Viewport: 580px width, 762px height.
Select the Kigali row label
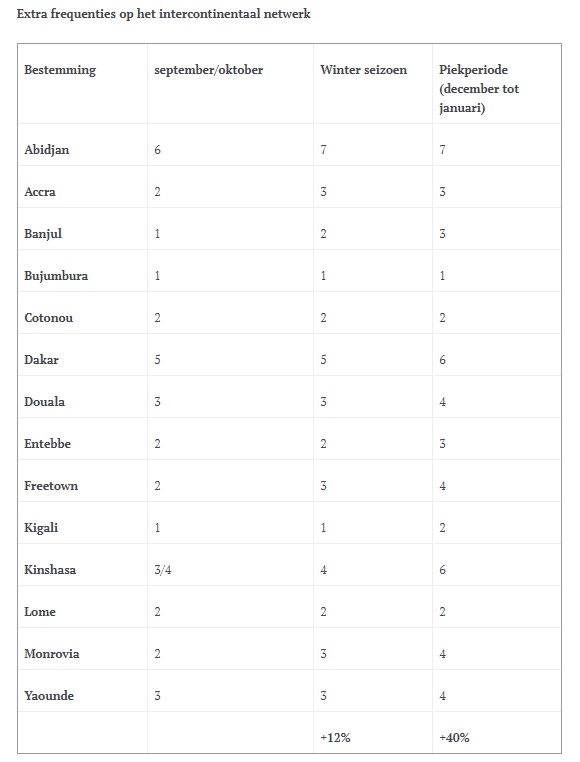pos(41,528)
